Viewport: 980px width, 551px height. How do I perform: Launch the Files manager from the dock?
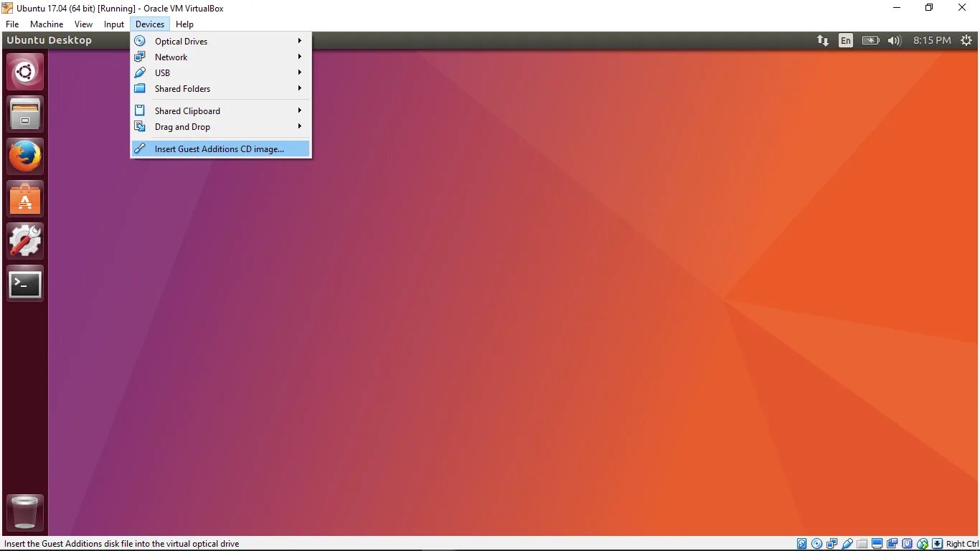(x=25, y=115)
